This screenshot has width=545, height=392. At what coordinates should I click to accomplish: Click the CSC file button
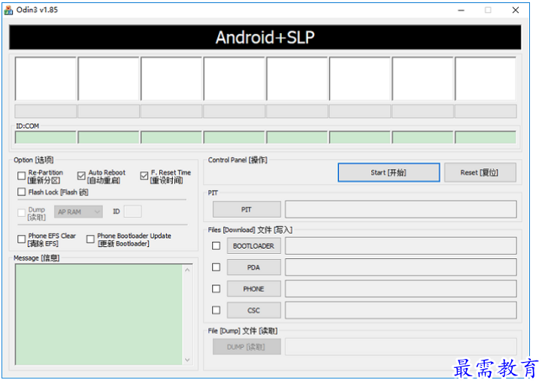pyautogui.click(x=254, y=310)
